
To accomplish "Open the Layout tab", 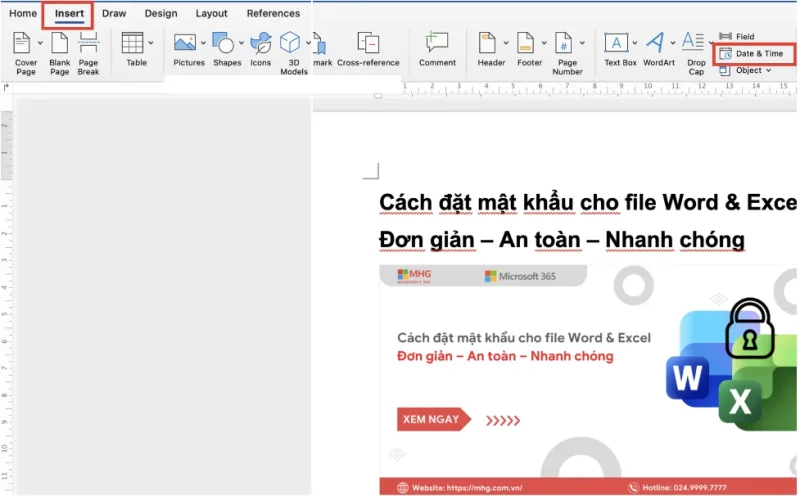I will point(211,13).
